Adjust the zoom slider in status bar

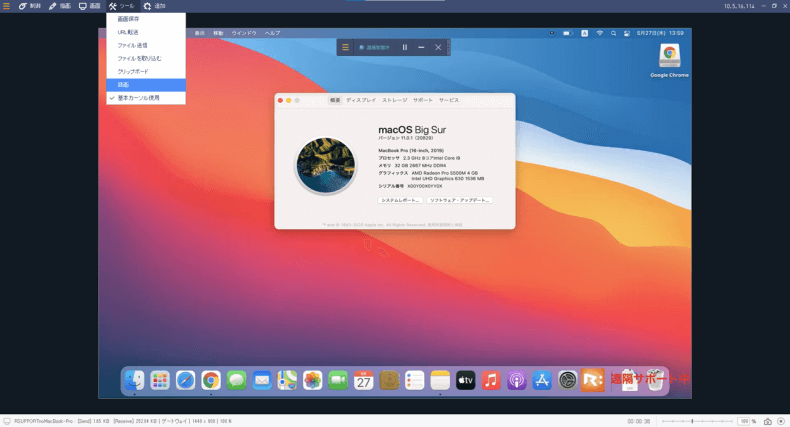point(697,421)
